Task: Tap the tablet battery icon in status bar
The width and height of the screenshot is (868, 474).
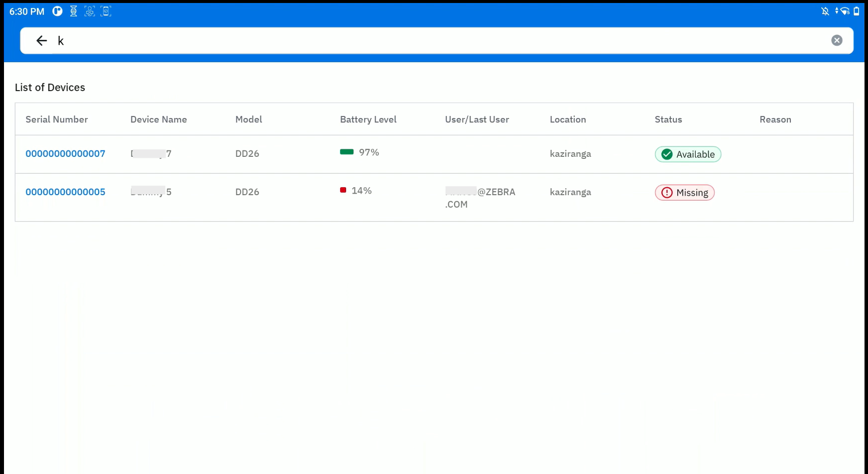Action: pos(857,11)
